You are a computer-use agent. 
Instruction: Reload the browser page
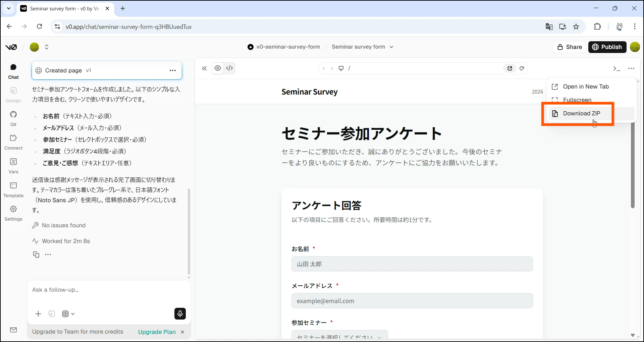tap(39, 26)
